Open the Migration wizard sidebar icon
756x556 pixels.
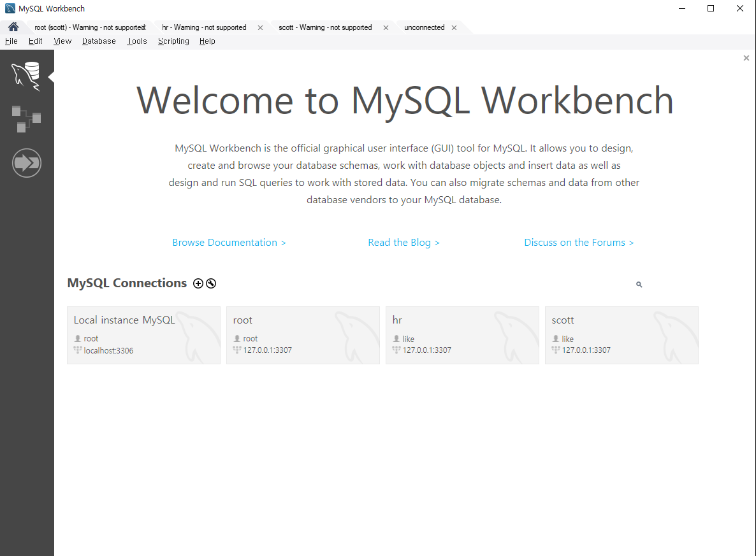pos(27,163)
